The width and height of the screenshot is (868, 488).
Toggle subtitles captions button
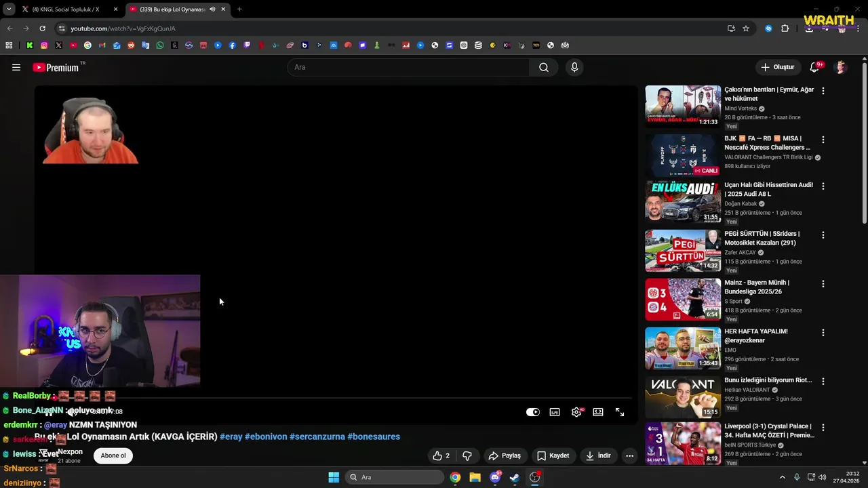click(x=555, y=412)
